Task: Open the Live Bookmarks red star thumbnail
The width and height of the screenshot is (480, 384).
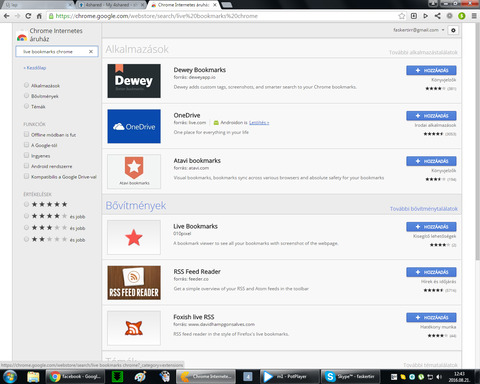Action: tap(134, 237)
